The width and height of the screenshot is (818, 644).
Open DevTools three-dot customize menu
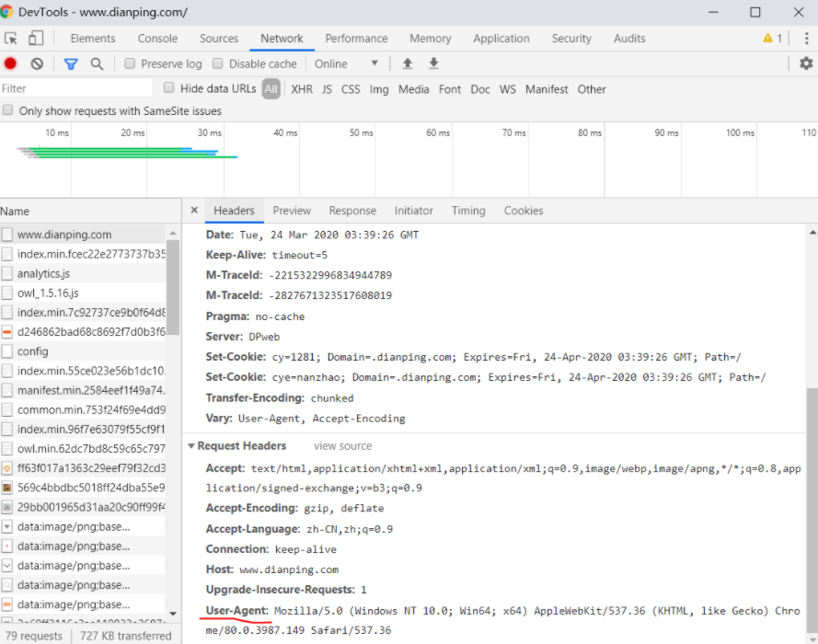807,38
